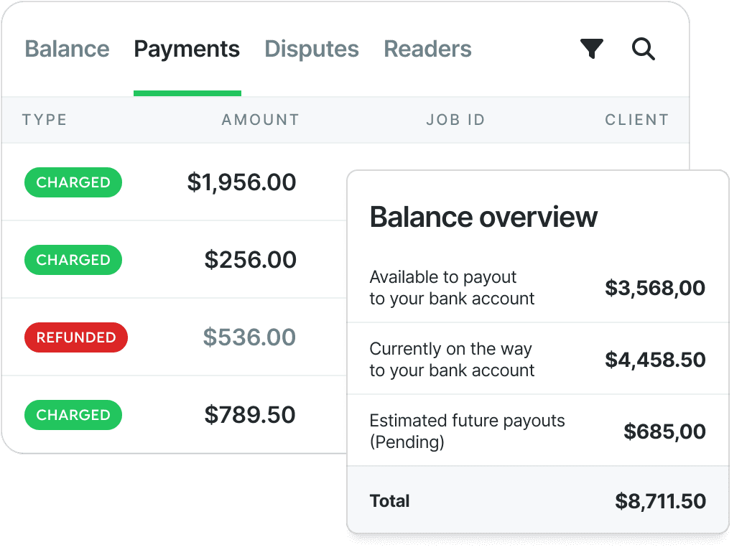Select the Currently on the way row

[538, 359]
